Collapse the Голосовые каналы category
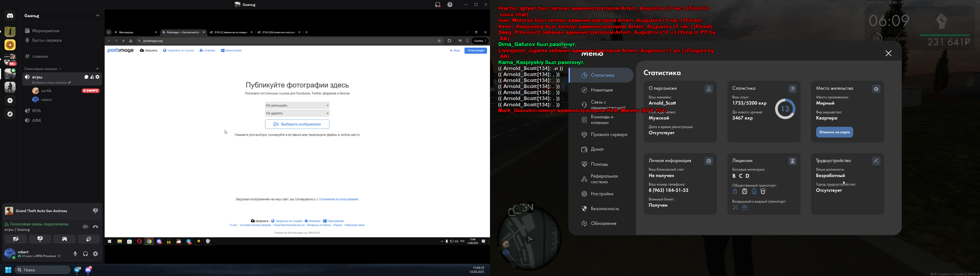This screenshot has width=980, height=276. tap(43, 69)
